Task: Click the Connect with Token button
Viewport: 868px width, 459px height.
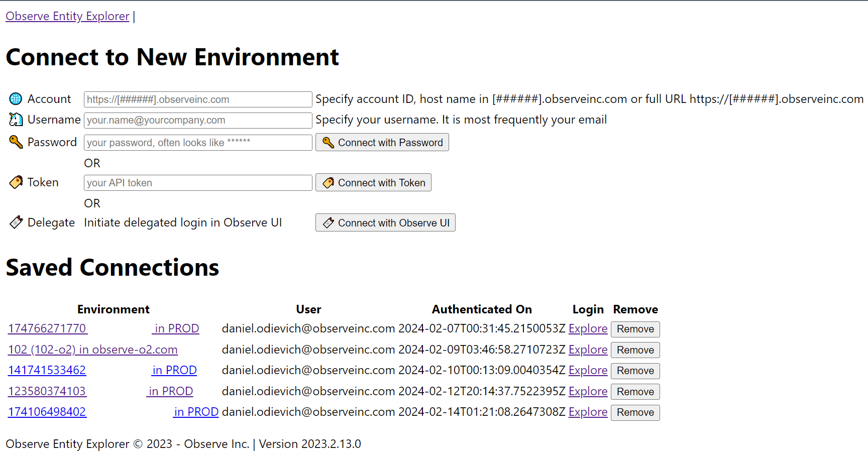Action: (x=373, y=182)
